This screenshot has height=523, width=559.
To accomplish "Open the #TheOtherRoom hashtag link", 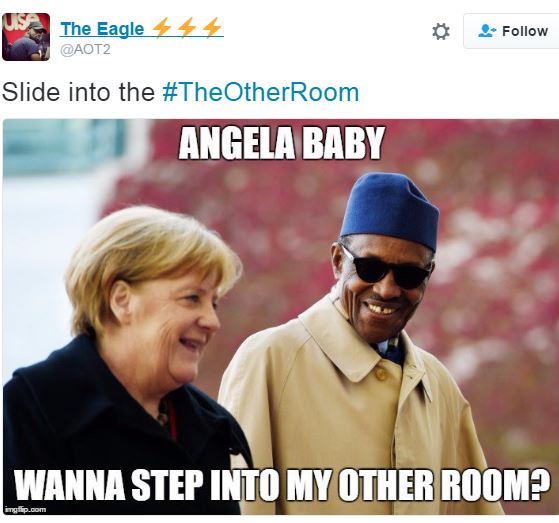I will (261, 92).
